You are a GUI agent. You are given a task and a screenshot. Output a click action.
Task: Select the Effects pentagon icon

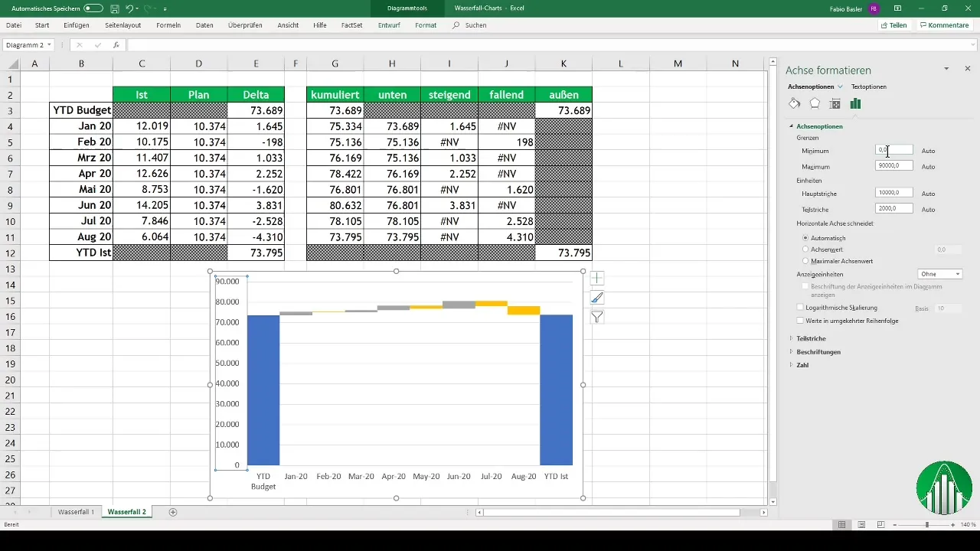click(815, 103)
